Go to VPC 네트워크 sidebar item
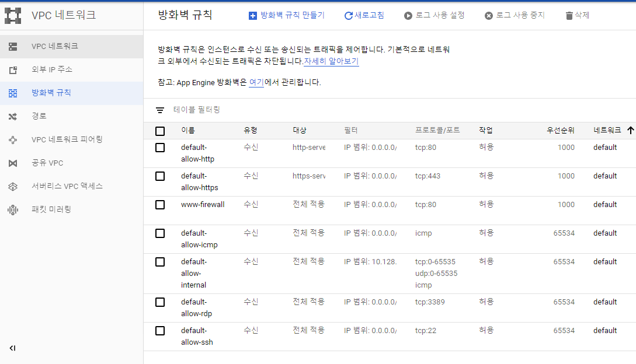636x364 pixels. pos(55,47)
